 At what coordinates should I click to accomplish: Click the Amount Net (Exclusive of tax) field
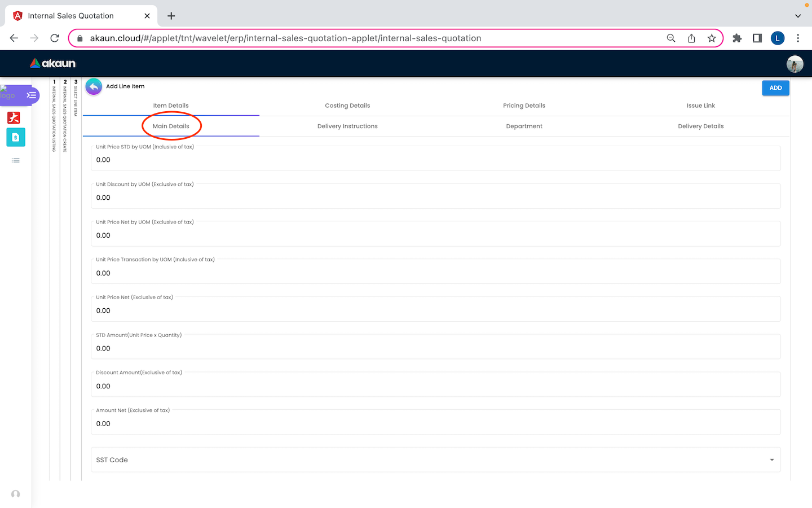coord(435,424)
